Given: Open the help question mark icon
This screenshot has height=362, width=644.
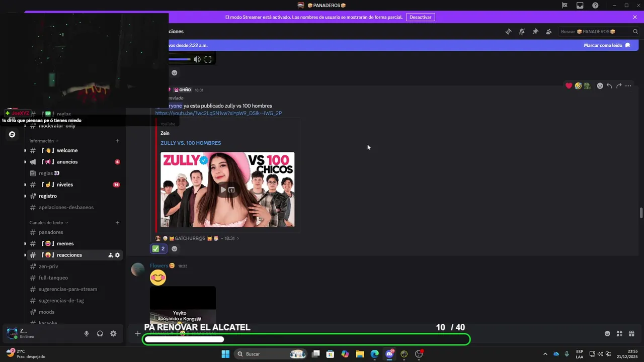Looking at the screenshot, I should pyautogui.click(x=595, y=6).
